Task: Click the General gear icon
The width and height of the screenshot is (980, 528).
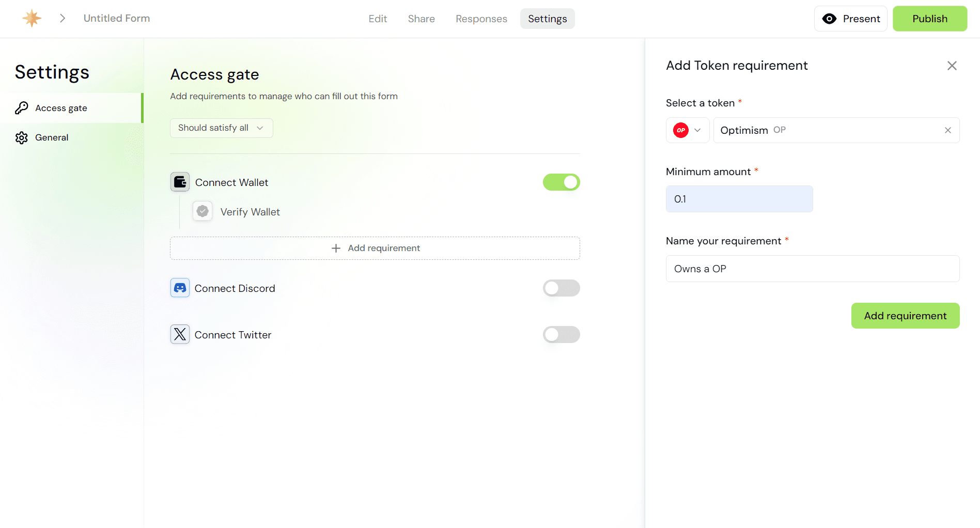Action: click(22, 138)
